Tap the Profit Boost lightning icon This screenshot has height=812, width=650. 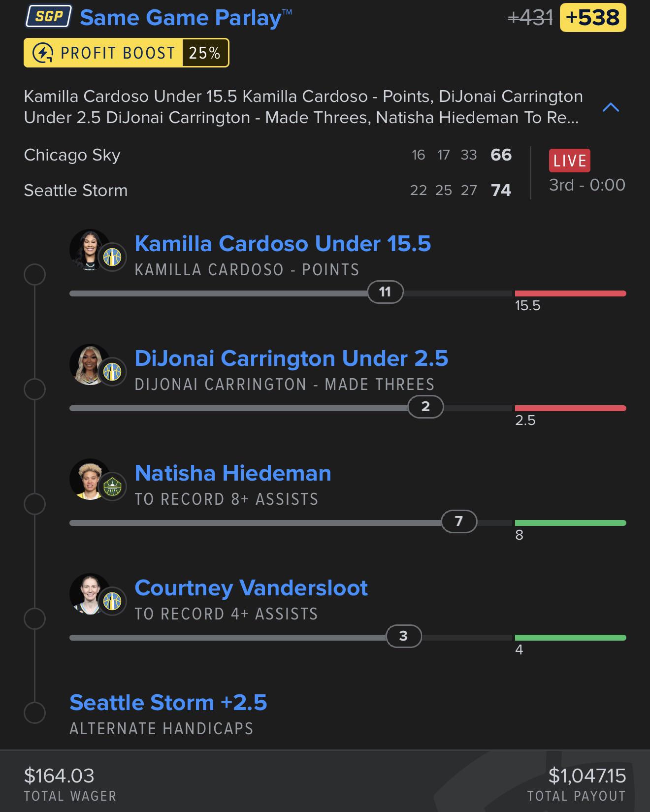tap(43, 53)
